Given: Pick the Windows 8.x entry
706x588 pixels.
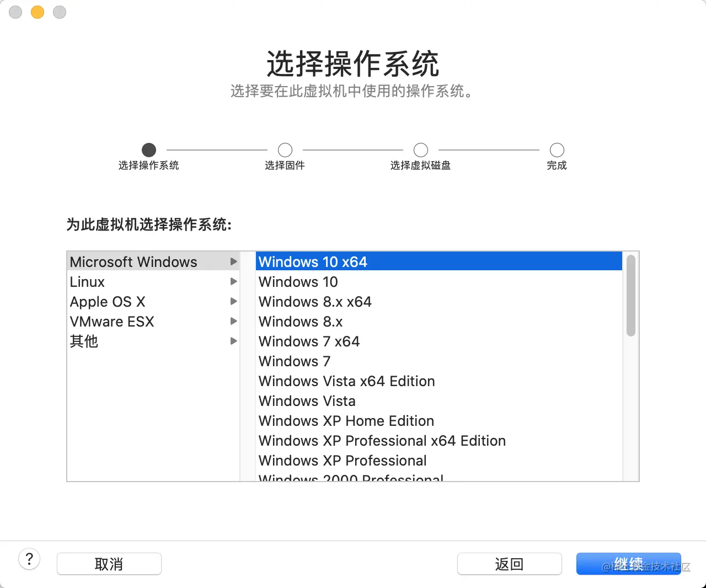Looking at the screenshot, I should [439, 321].
